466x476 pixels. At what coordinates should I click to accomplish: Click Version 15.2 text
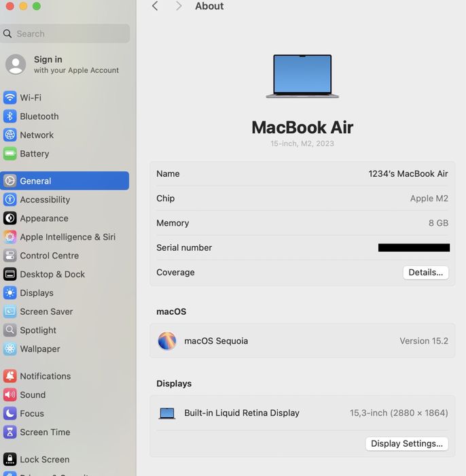pos(424,341)
